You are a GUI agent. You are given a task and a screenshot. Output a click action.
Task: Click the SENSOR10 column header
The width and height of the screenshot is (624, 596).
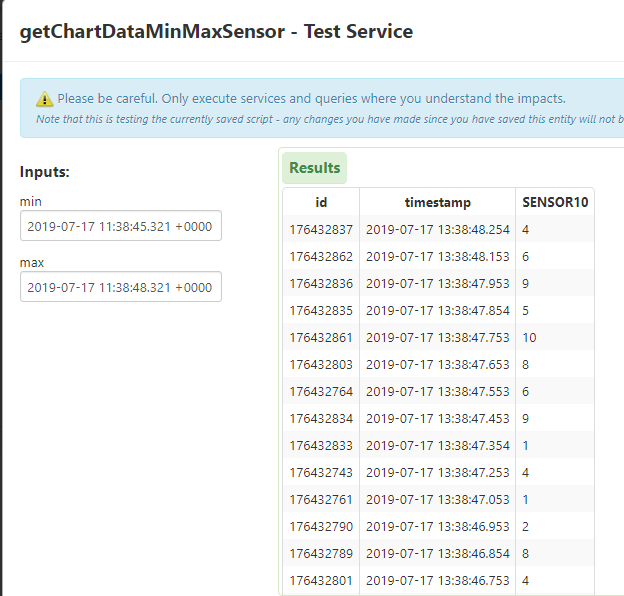555,202
